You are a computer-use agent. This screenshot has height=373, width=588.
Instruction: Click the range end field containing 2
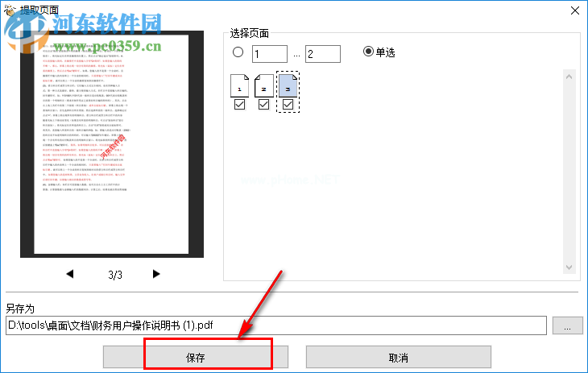pyautogui.click(x=323, y=54)
